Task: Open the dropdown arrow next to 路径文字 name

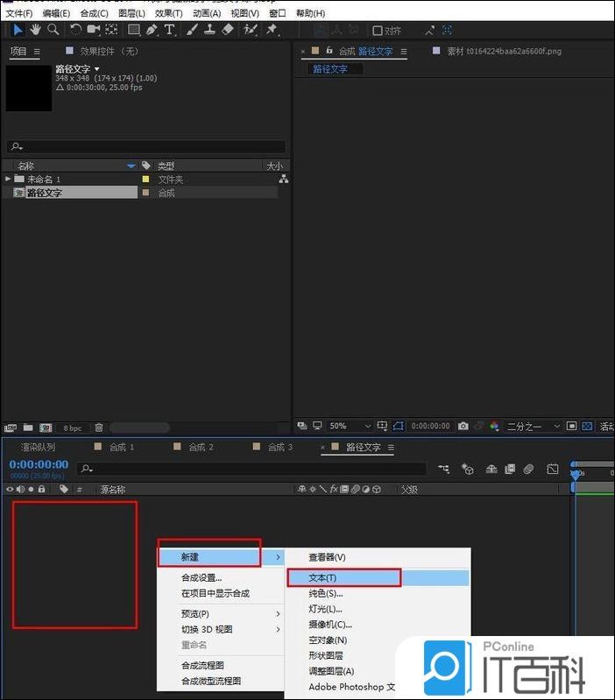Action: point(97,69)
